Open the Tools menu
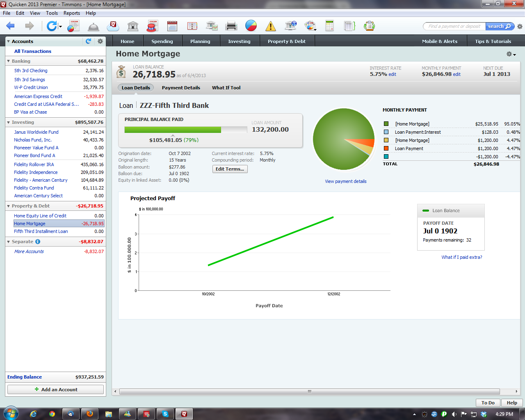 52,13
